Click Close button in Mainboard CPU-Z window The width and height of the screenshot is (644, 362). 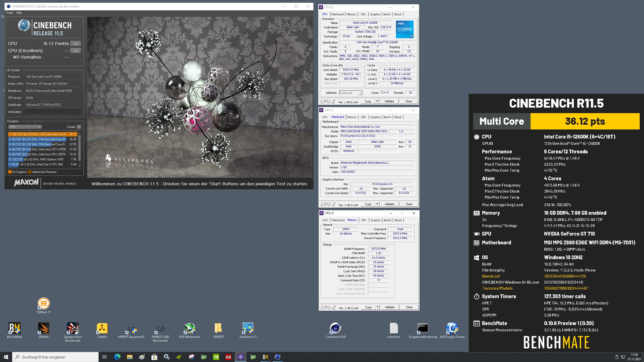(x=409, y=204)
